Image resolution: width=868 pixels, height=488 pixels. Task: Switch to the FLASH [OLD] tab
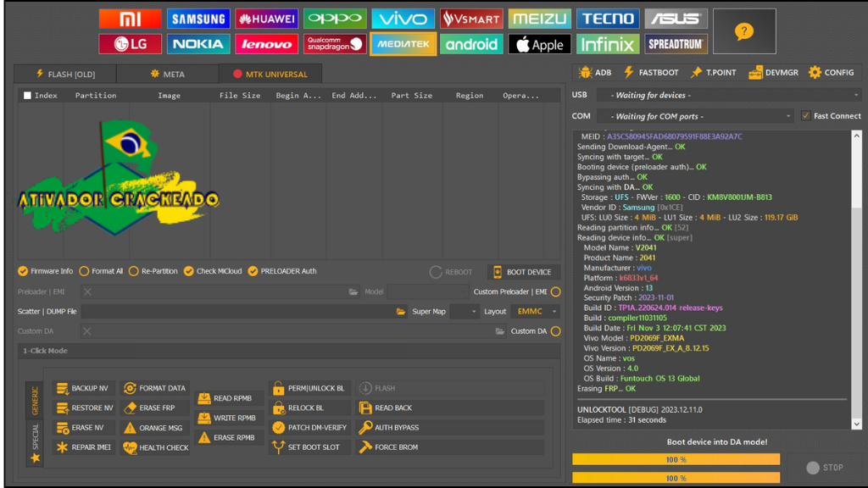pos(65,75)
